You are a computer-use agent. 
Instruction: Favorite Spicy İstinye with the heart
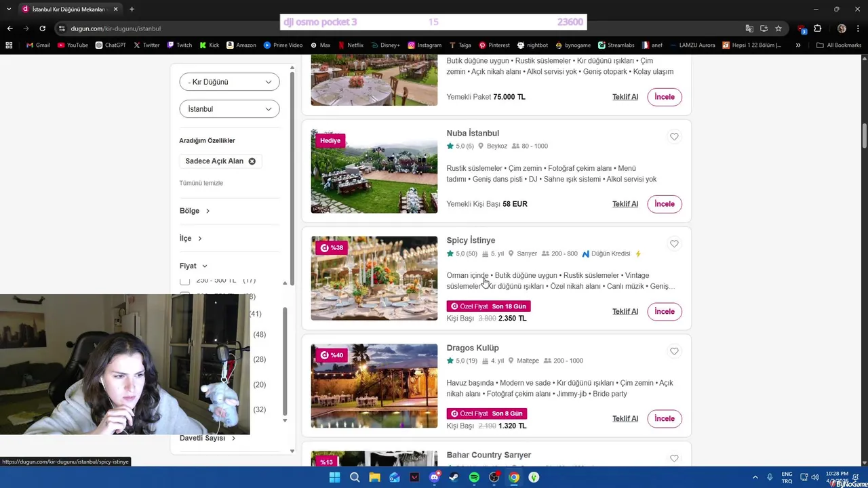(674, 244)
